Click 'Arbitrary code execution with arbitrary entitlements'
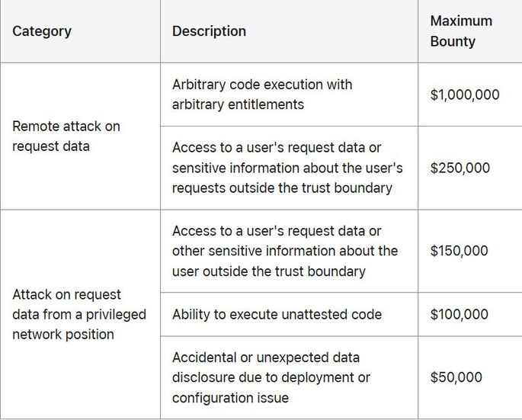522x420 pixels. pyautogui.click(x=262, y=95)
